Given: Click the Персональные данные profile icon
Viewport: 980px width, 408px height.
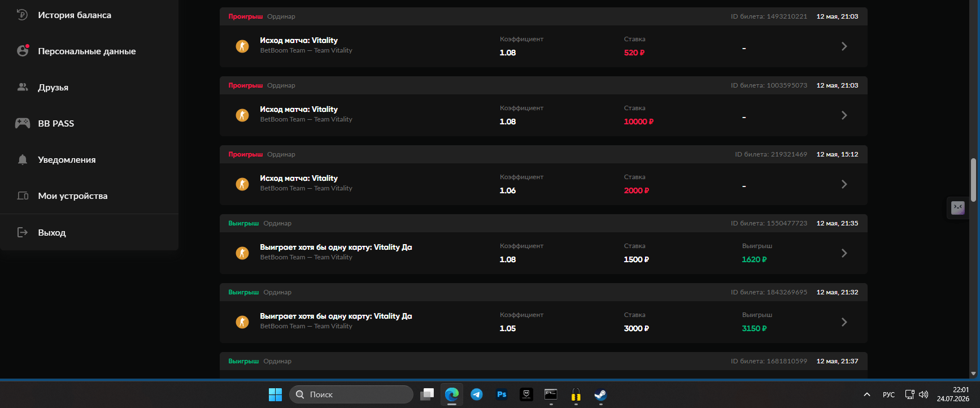Looking at the screenshot, I should click(x=23, y=51).
